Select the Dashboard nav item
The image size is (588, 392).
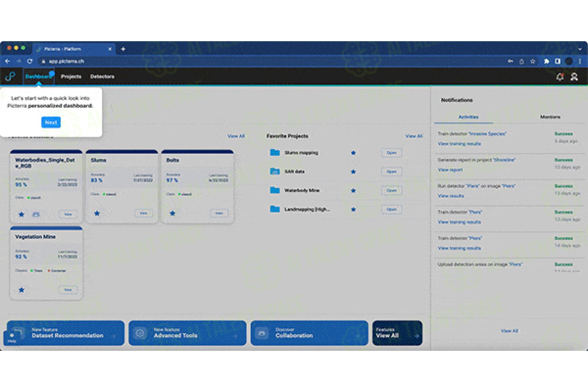click(x=38, y=76)
